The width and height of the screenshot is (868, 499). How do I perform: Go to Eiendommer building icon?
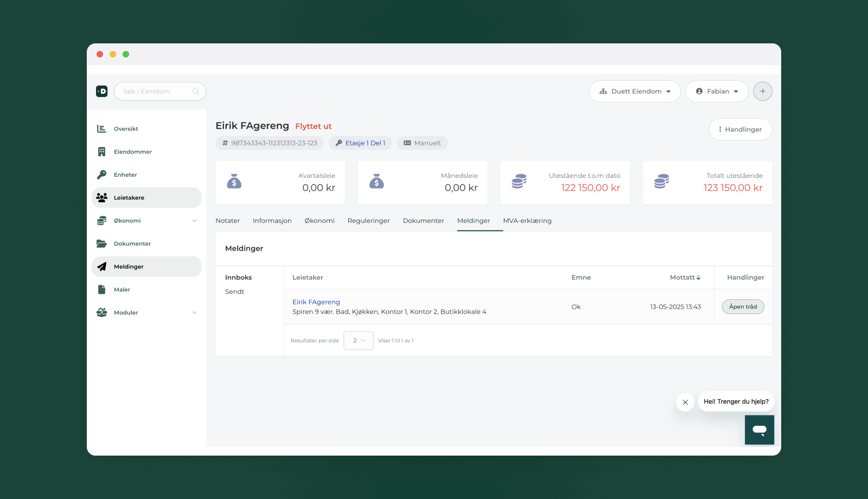[101, 152]
